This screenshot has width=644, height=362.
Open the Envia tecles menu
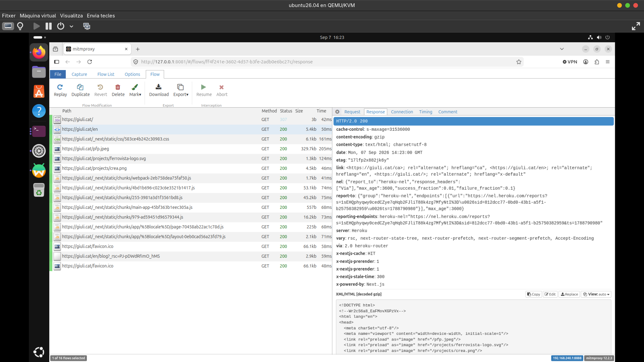point(101,16)
